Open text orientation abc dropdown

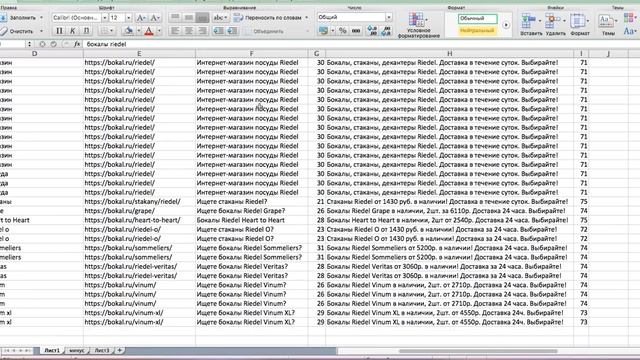tap(220, 18)
